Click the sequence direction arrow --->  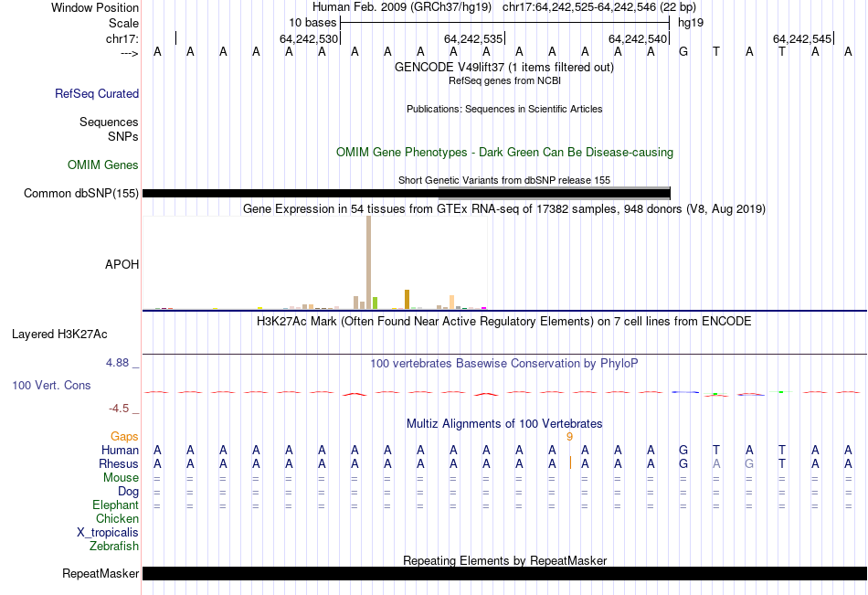coord(130,53)
